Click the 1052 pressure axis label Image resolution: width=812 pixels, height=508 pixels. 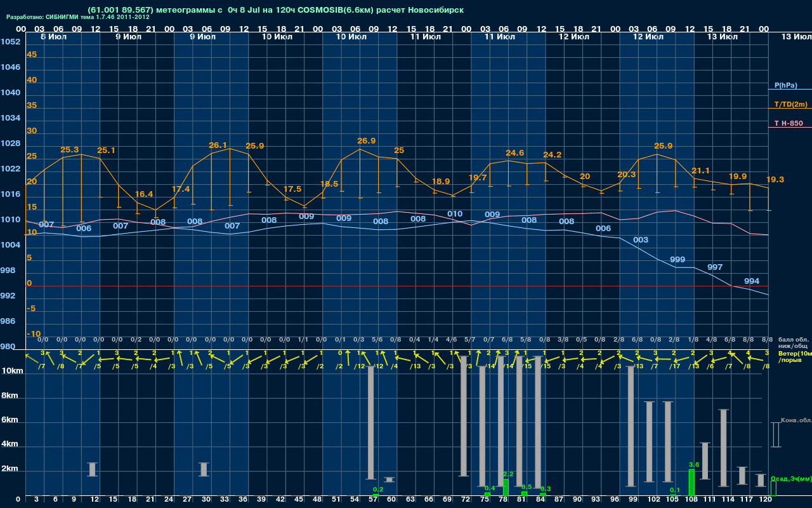coord(10,42)
